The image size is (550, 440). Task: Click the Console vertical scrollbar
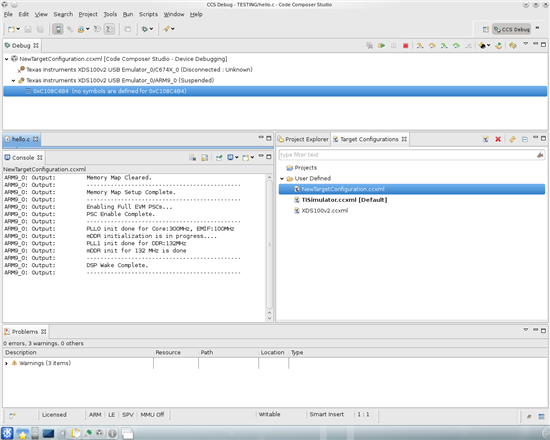pos(269,244)
